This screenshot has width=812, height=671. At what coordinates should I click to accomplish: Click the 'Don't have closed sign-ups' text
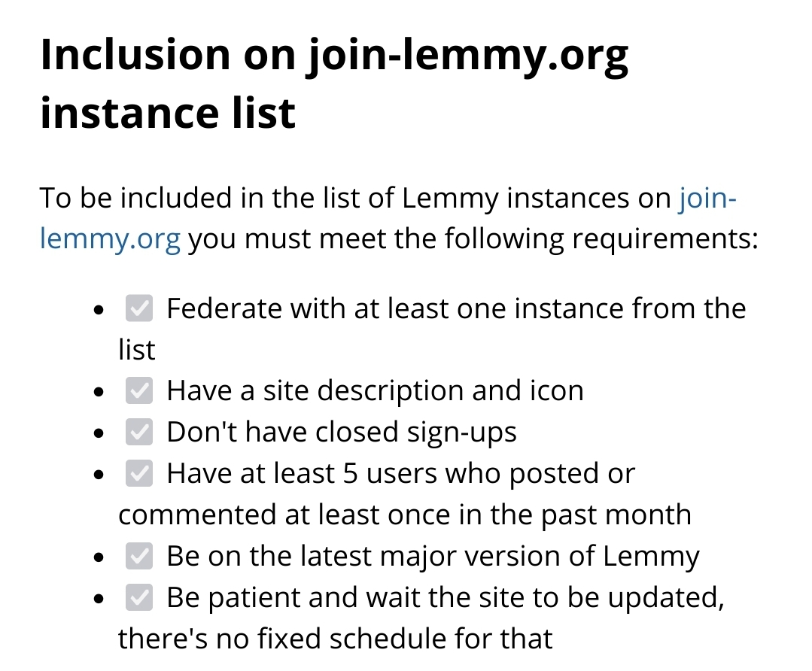[x=342, y=433]
